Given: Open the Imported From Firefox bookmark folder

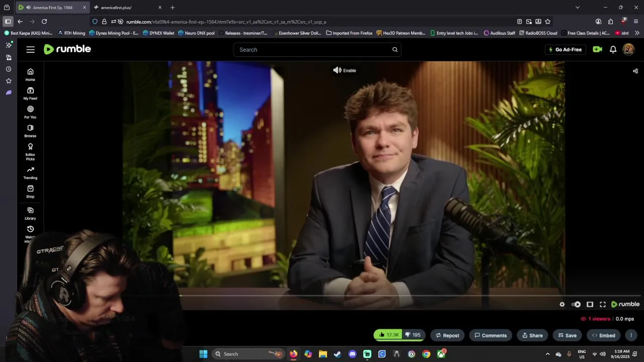Looking at the screenshot, I should pos(349,33).
